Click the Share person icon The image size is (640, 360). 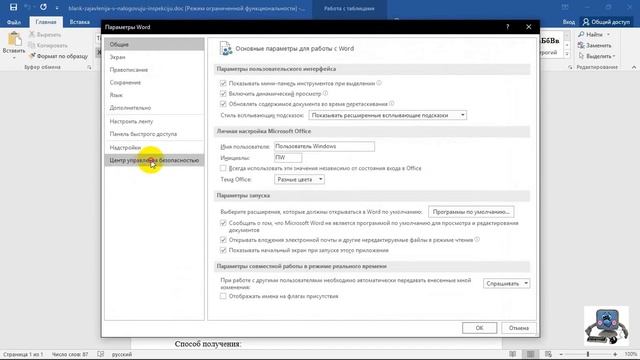tap(586, 22)
